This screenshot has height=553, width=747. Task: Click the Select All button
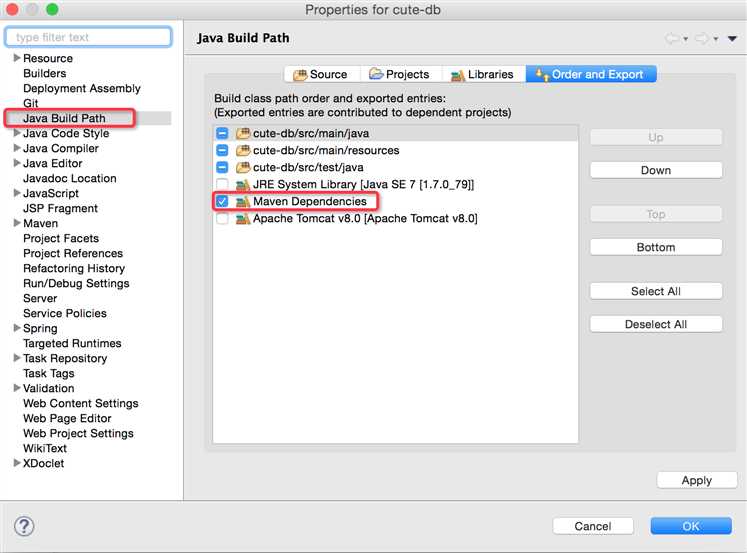coord(655,291)
